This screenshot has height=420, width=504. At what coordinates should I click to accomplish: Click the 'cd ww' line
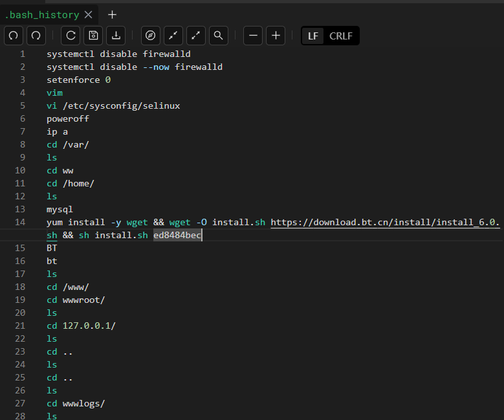[x=60, y=170]
